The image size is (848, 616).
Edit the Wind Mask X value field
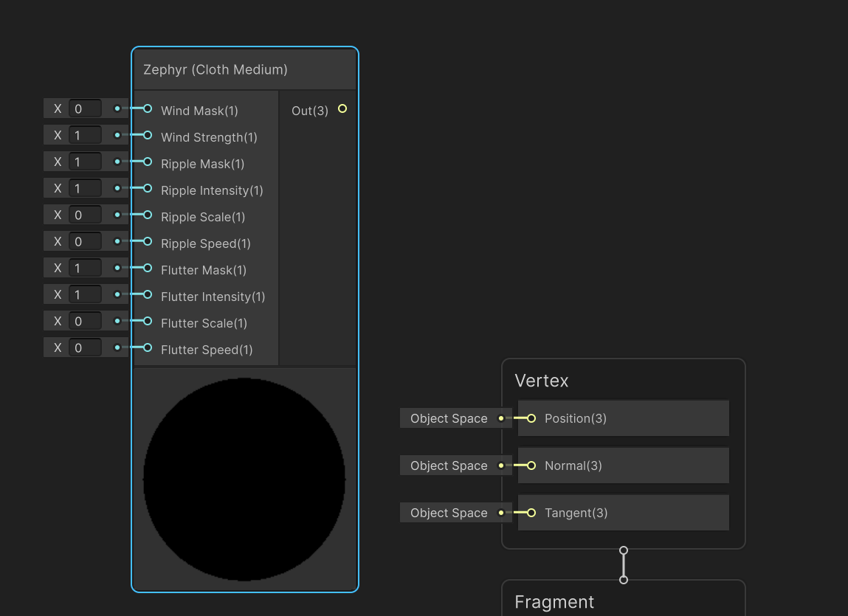(85, 109)
